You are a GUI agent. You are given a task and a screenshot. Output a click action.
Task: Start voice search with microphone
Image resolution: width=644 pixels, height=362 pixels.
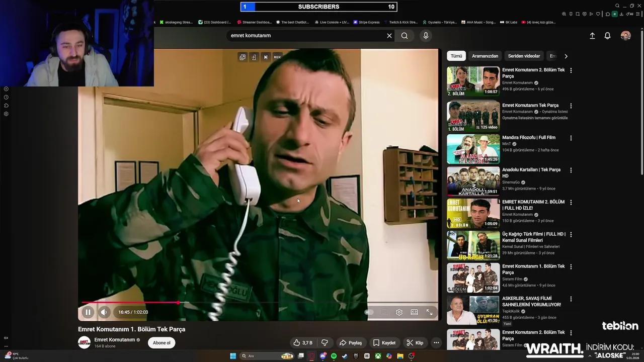426,36
